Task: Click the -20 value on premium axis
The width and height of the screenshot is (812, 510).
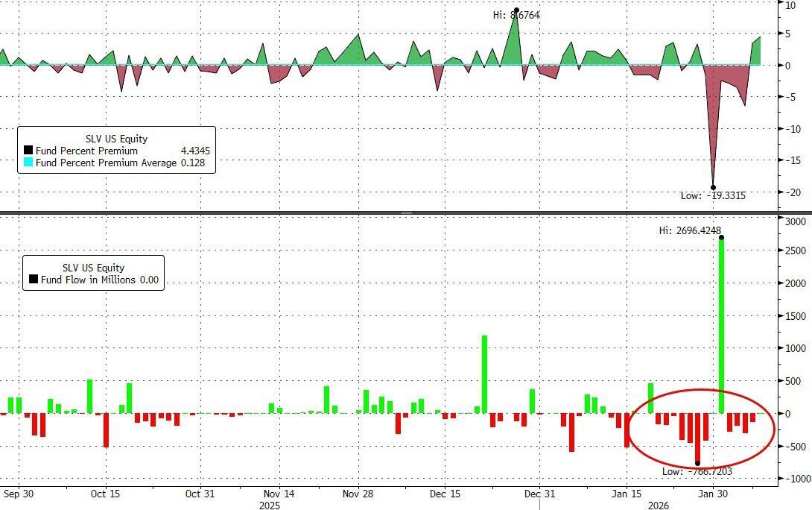Action: (x=796, y=192)
